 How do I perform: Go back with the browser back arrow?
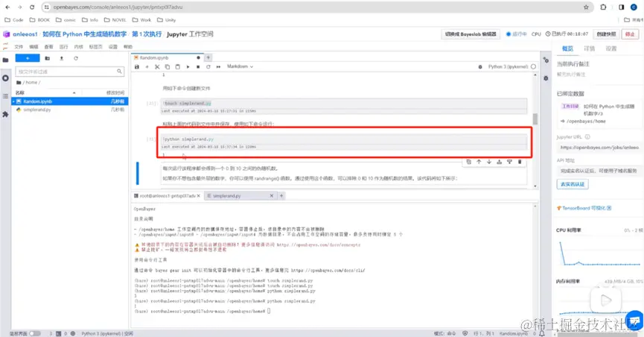(7, 7)
